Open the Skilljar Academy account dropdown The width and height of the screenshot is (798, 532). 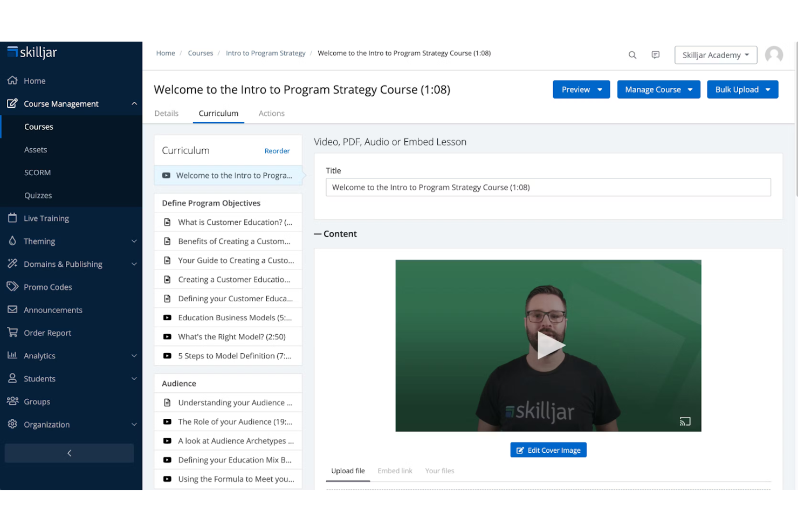716,55
